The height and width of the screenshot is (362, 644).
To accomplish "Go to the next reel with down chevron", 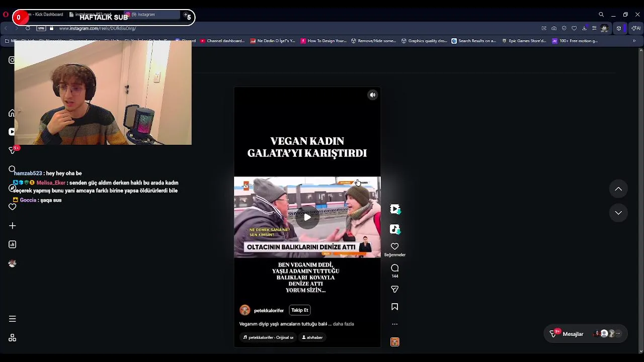I will [618, 213].
